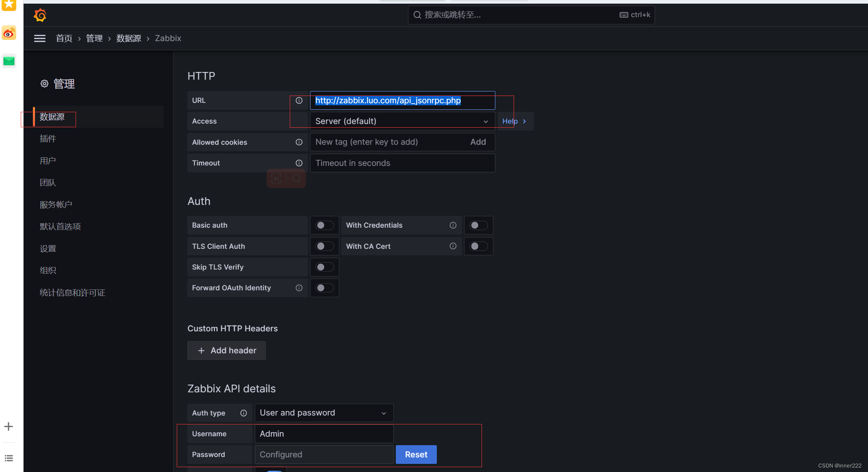The width and height of the screenshot is (868, 472).
Task: Click the With CA Cert info icon
Action: coord(453,246)
